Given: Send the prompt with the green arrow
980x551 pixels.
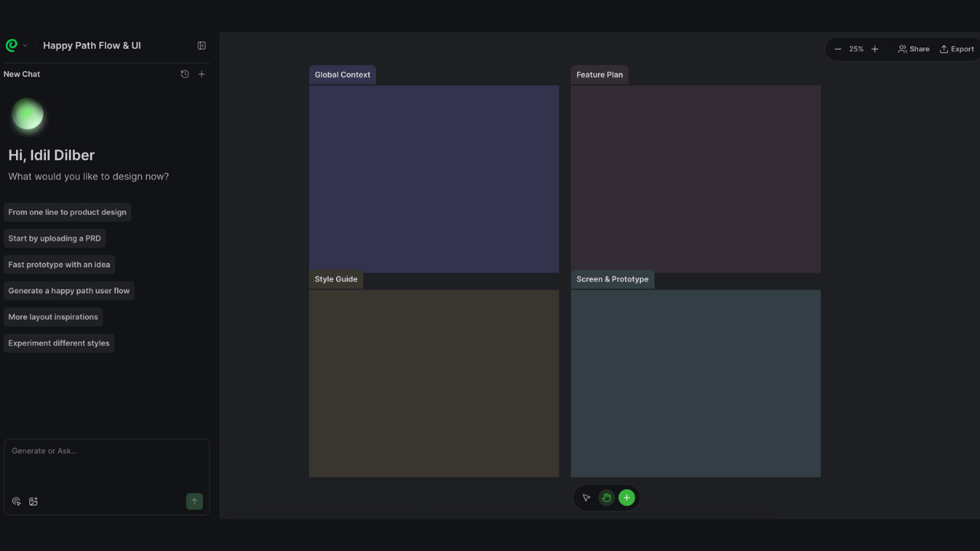Looking at the screenshot, I should click(194, 501).
